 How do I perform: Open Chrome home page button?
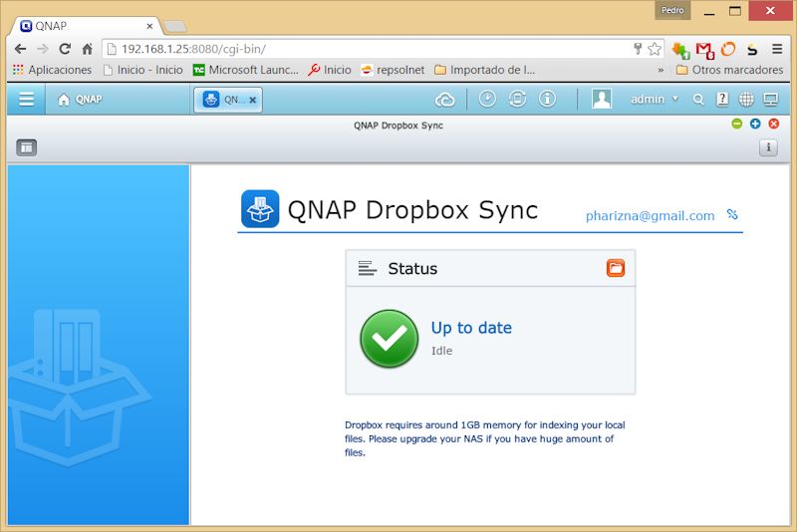88,49
